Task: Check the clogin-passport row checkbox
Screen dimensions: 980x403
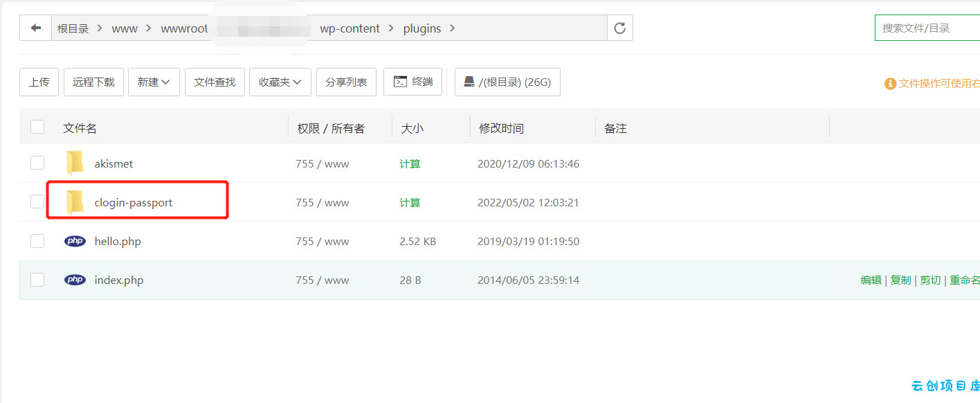Action: coord(37,201)
